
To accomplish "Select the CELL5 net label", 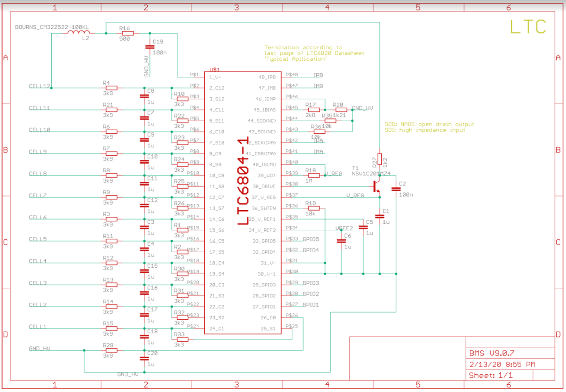I will [38, 239].
